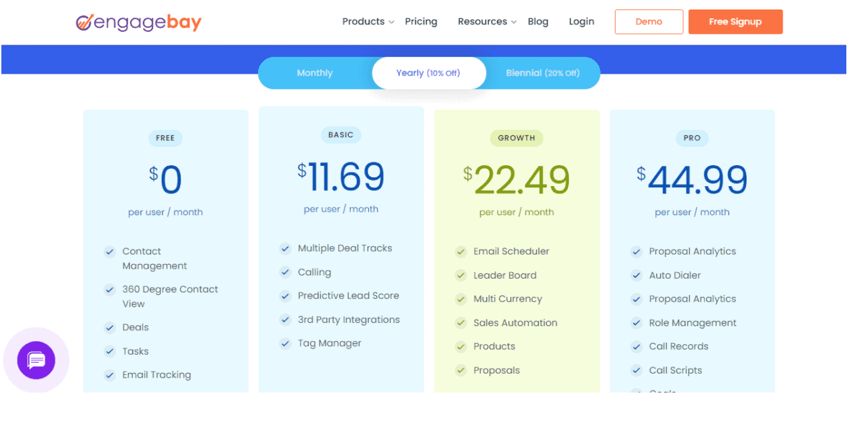Viewport: 868px width, 425px height.
Task: Select the "Role Management" text
Action: pos(693,323)
